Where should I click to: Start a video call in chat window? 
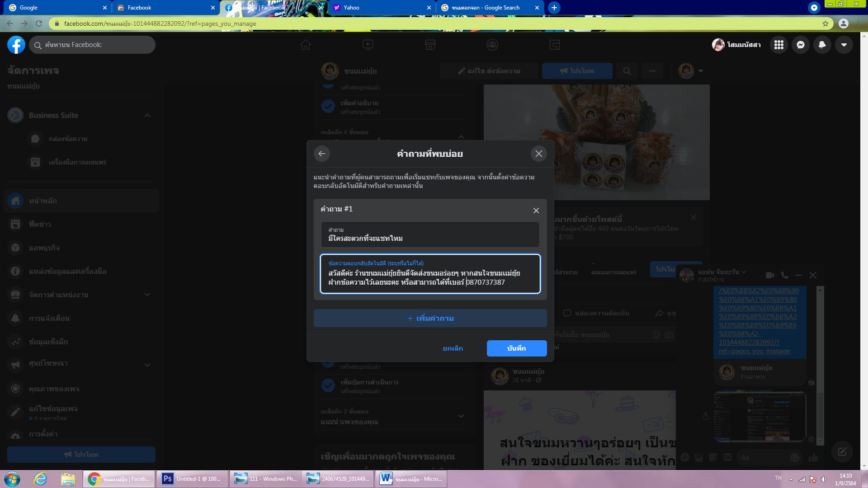point(770,275)
